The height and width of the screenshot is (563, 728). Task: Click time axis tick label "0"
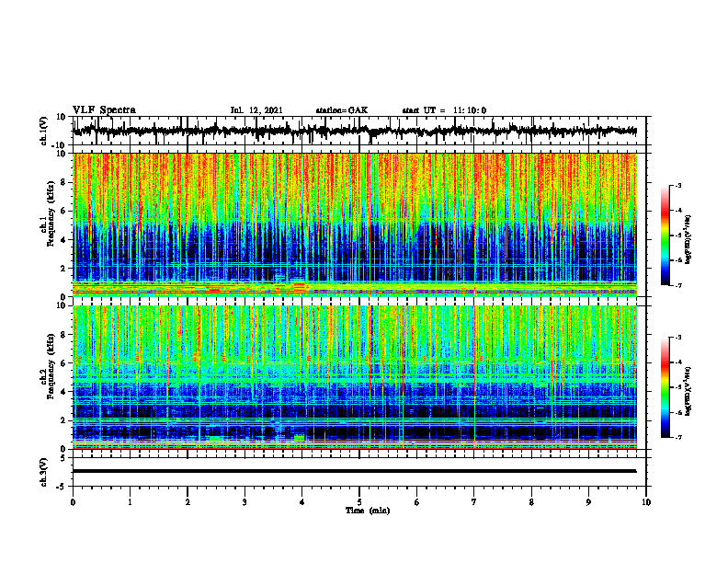pos(73,502)
